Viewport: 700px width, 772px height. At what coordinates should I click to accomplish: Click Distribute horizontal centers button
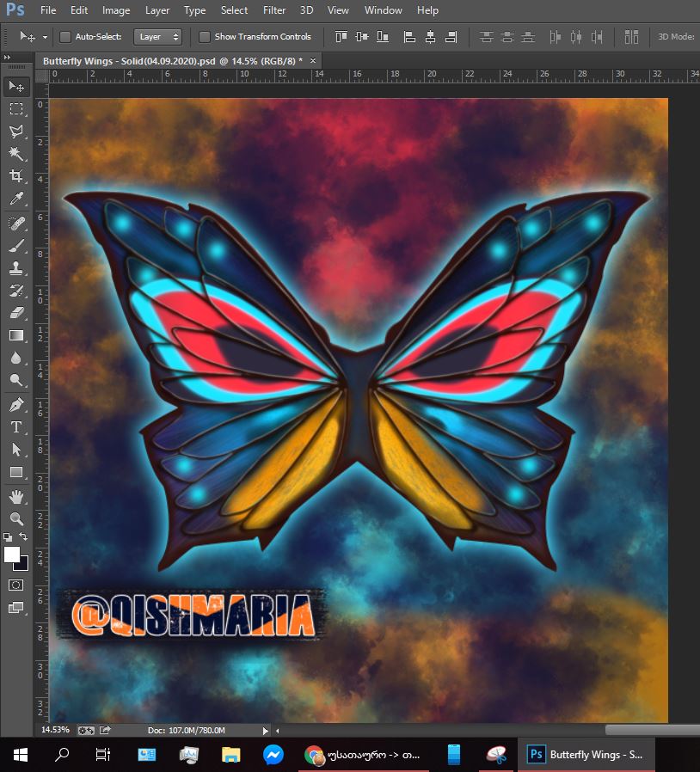pyautogui.click(x=576, y=37)
